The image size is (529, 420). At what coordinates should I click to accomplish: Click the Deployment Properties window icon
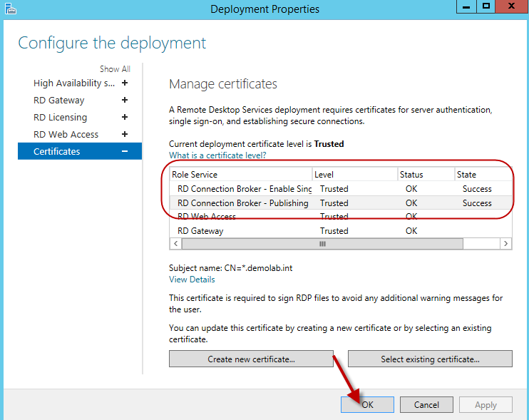click(x=9, y=9)
